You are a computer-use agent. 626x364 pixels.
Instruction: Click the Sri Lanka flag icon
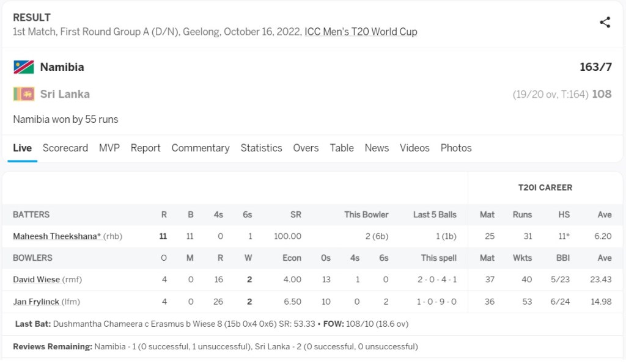[x=24, y=94]
